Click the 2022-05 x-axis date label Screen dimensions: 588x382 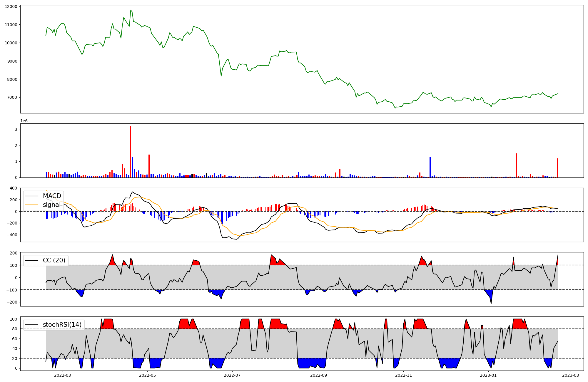[147, 375]
